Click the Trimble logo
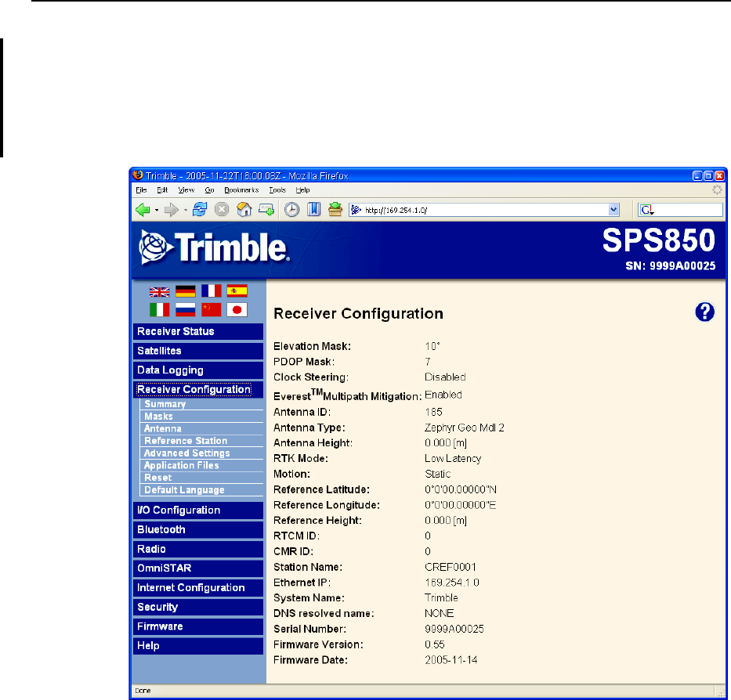Screen dimensions: 731x700 click(x=214, y=247)
